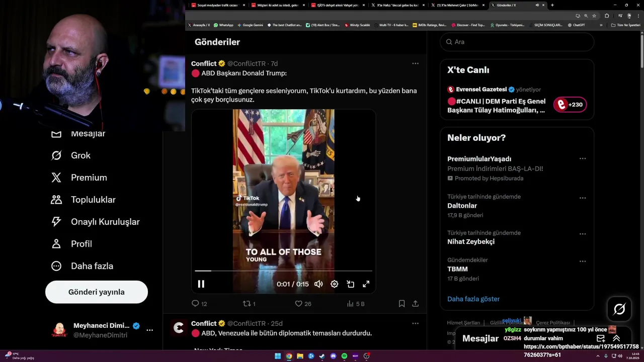Screen dimensions: 644x362
Task: Click Daha fazla göster link
Action: tap(473, 299)
